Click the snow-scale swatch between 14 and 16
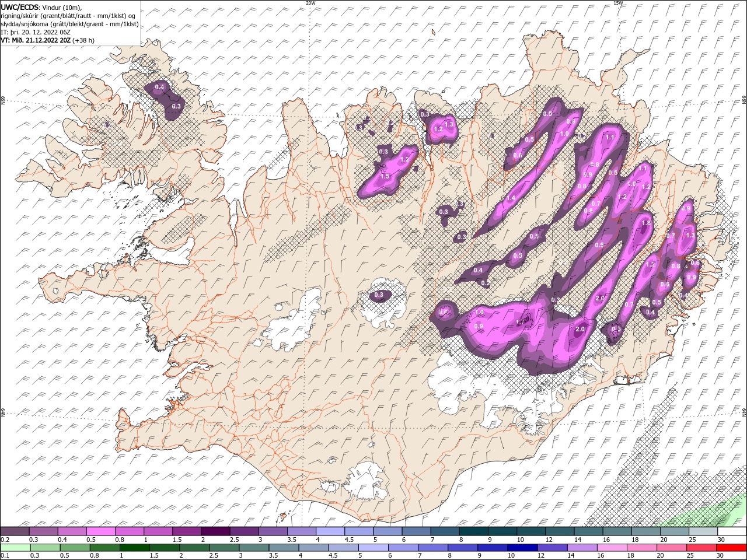This screenshot has height=560, width=747. (588, 531)
